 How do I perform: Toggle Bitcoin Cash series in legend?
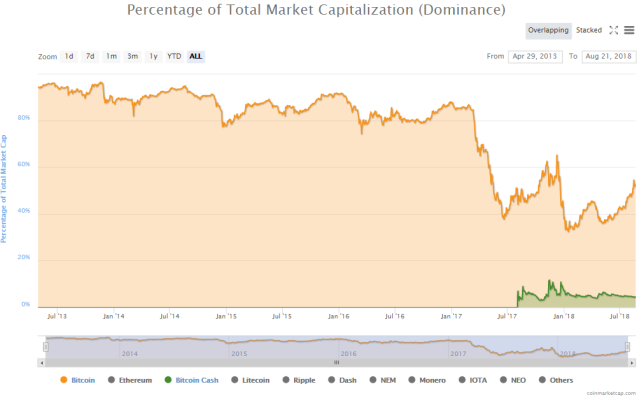tap(192, 380)
